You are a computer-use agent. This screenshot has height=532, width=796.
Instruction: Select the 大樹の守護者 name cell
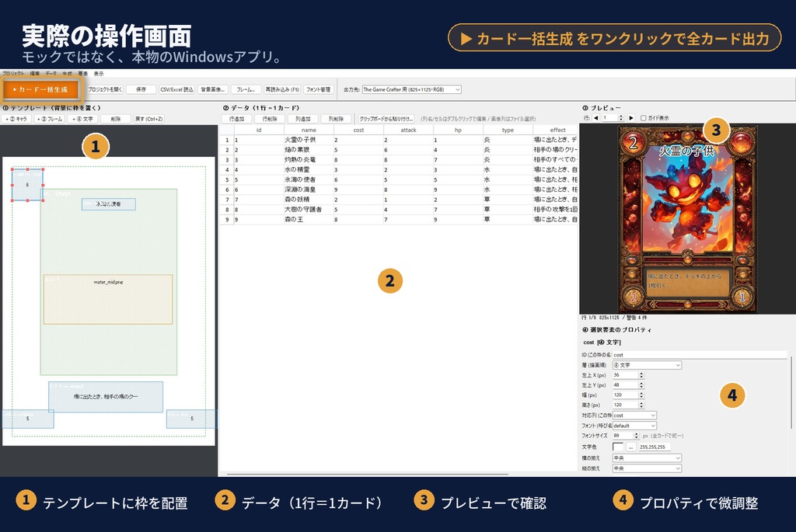pos(309,209)
